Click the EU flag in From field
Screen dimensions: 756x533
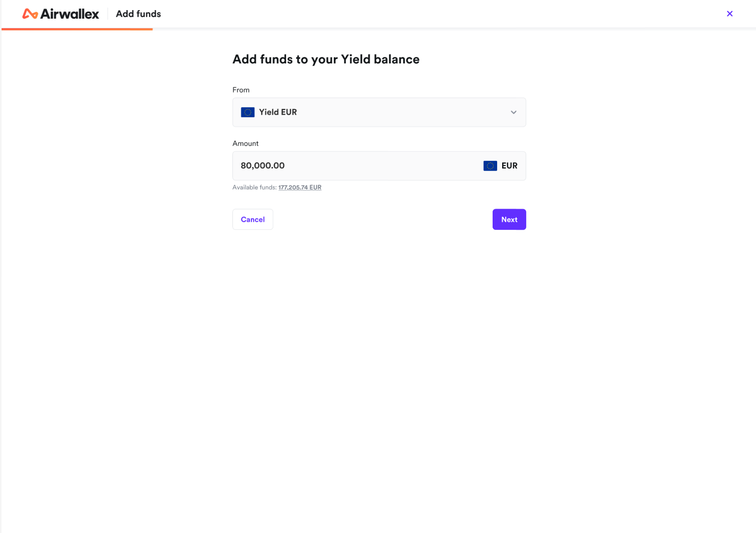(x=248, y=112)
